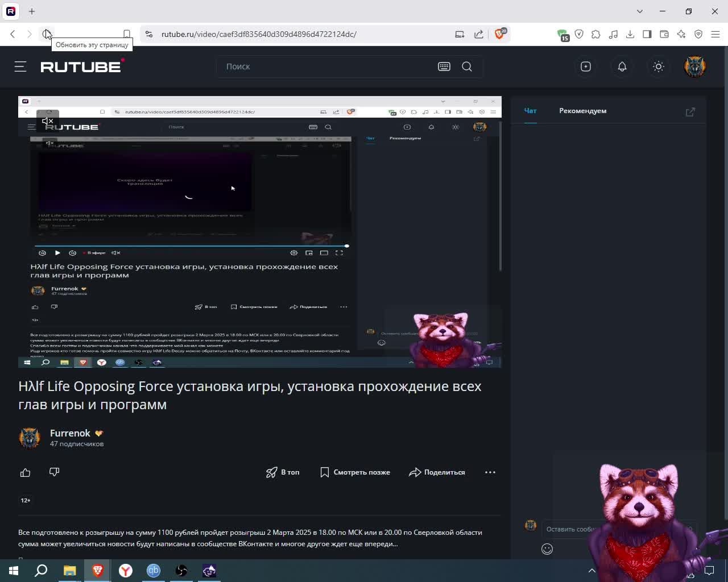Add video to Смотреть позже
Viewport: 728px width, 582px height.
coord(355,472)
